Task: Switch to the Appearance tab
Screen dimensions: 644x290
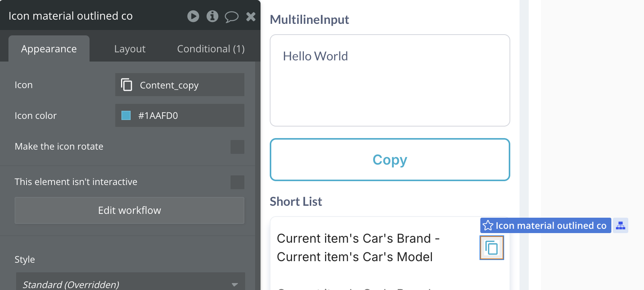Action: [49, 49]
